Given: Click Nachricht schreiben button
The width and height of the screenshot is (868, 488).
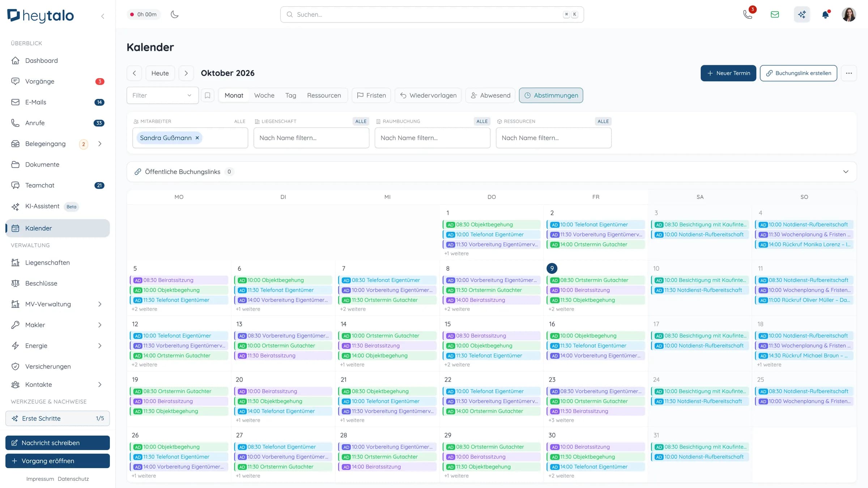Looking at the screenshot, I should pos(58,443).
